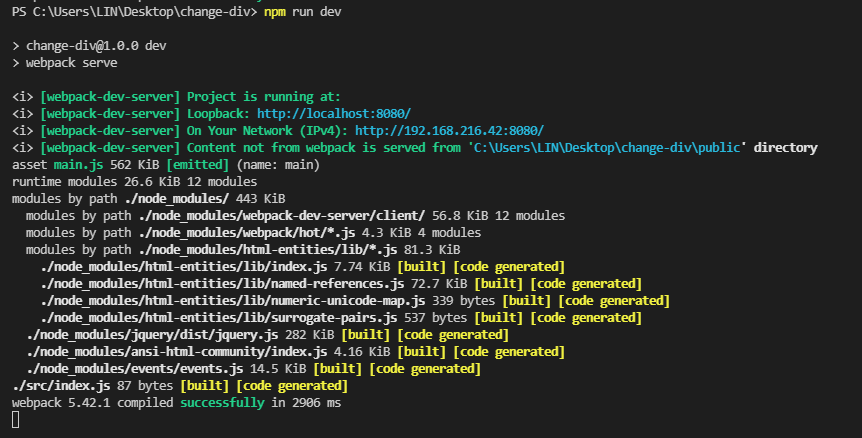Click ansi-html-community/index.js file path
The height and width of the screenshot is (438, 862).
tap(176, 352)
